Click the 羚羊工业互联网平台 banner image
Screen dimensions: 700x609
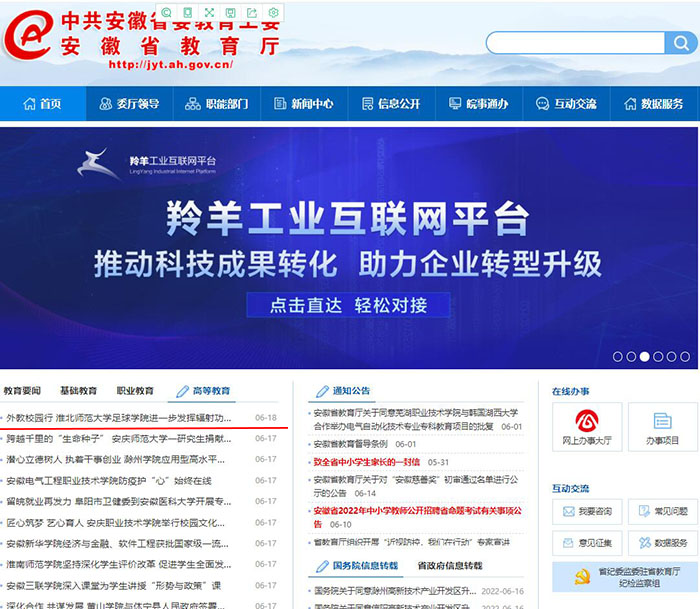coord(348,248)
